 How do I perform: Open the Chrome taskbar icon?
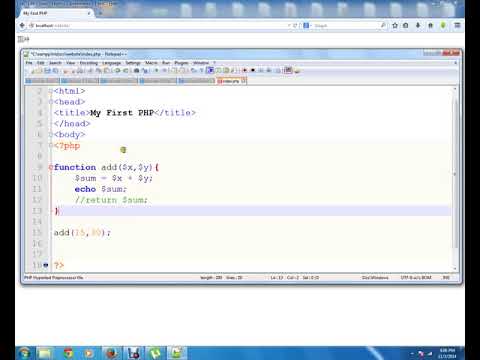(68, 353)
